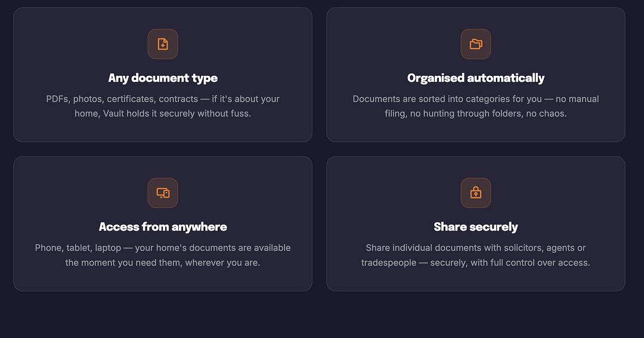The image size is (644, 338).
Task: Click the line starting 'Phone, tablet, laptop'
Action: 163,248
